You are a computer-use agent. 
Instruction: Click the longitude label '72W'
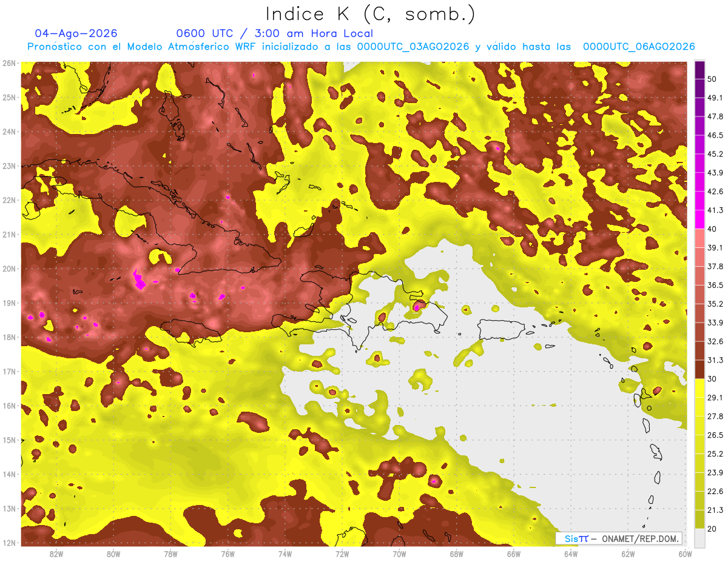point(342,554)
